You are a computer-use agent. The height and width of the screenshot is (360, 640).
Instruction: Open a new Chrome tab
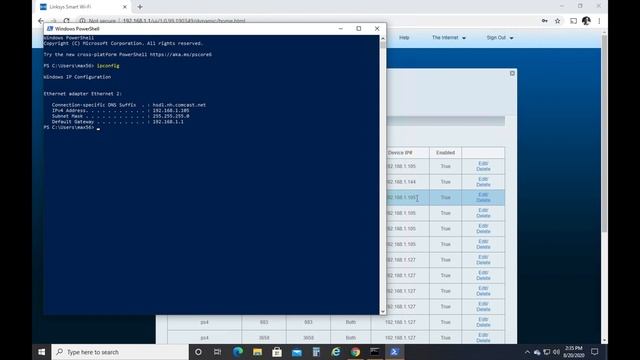pyautogui.click(x=140, y=7)
